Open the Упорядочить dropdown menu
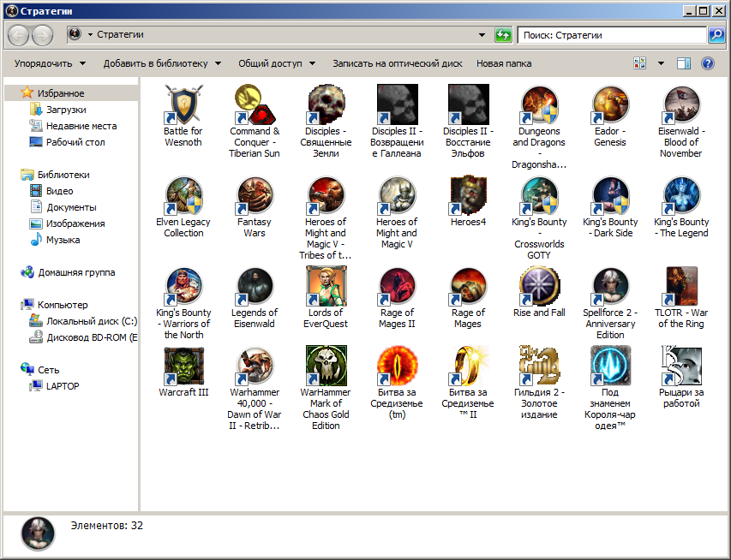 [50, 63]
